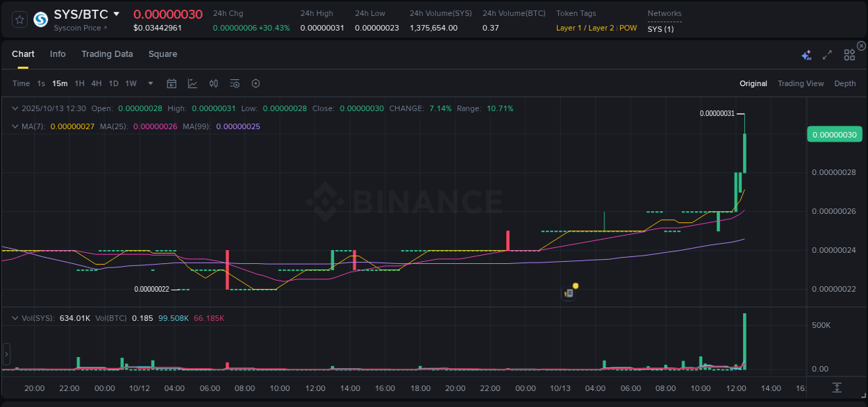The image size is (868, 407).
Task: Open the date range calendar picker
Action: click(x=172, y=83)
